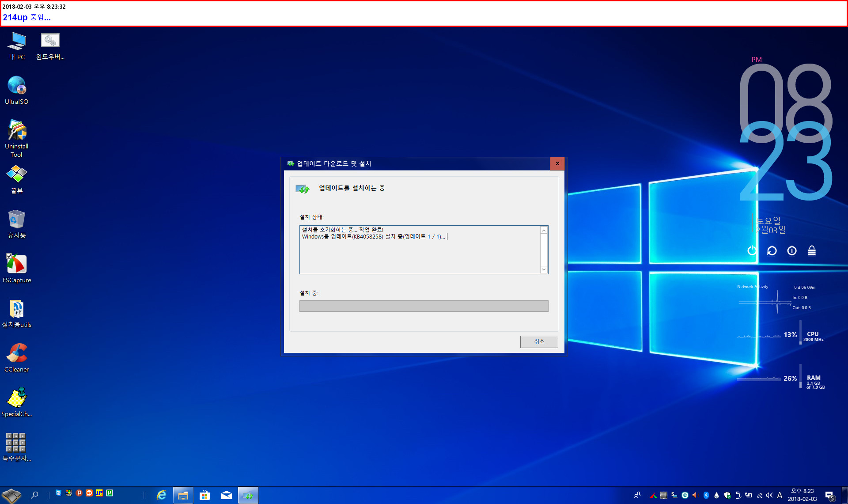Select the UltraISO desktop icon

[x=17, y=90]
